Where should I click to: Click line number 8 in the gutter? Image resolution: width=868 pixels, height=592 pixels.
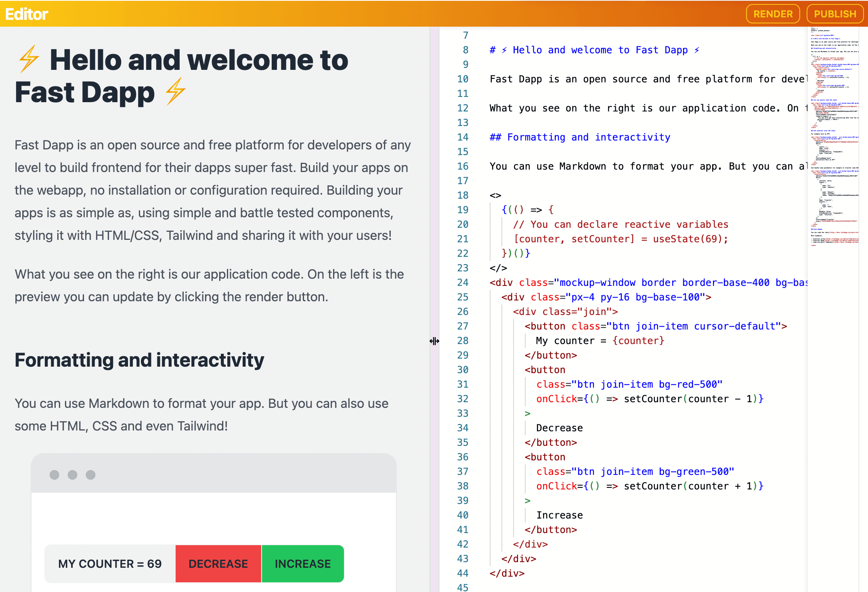coord(465,50)
